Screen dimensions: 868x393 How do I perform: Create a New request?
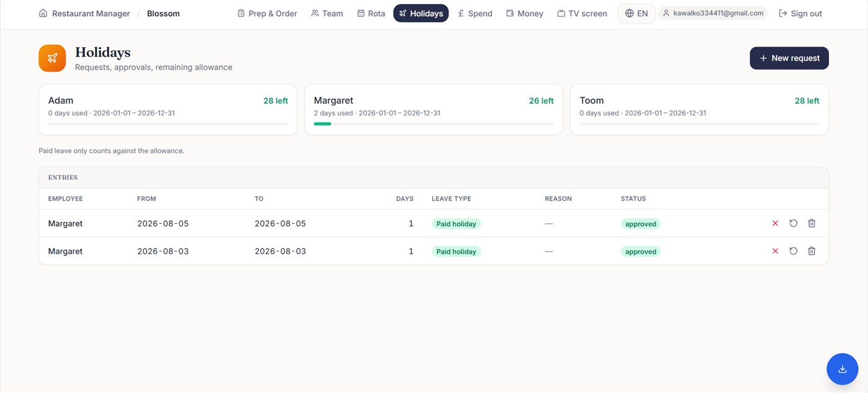pyautogui.click(x=789, y=58)
